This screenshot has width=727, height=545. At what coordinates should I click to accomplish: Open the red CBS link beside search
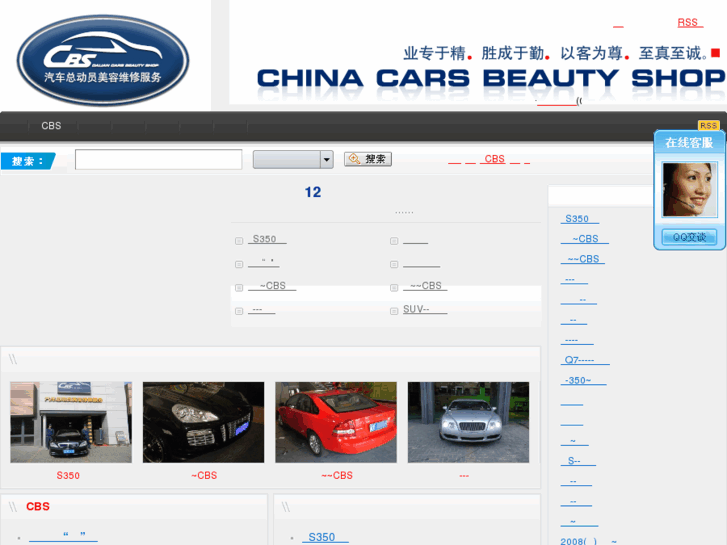(x=494, y=159)
